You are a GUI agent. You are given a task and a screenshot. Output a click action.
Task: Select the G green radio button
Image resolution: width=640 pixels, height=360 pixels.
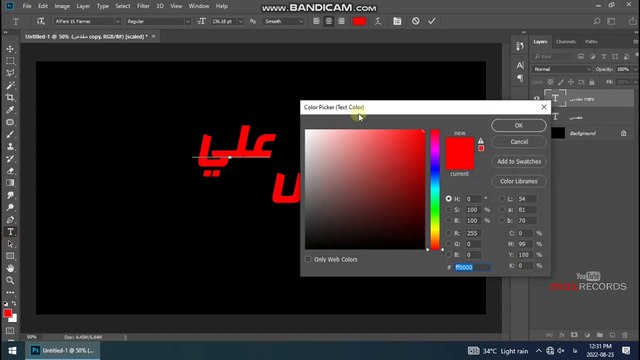[x=449, y=244]
